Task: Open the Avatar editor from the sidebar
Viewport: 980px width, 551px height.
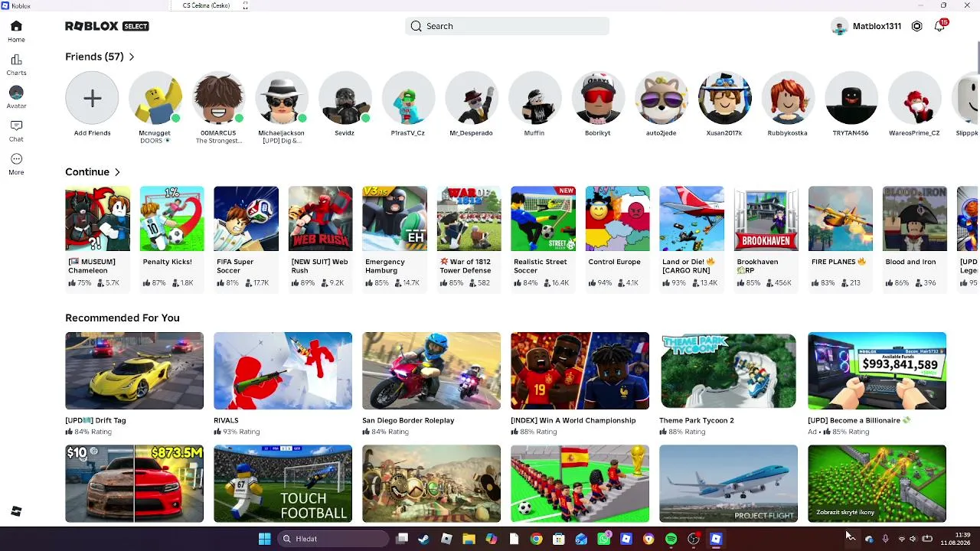Action: point(16,97)
